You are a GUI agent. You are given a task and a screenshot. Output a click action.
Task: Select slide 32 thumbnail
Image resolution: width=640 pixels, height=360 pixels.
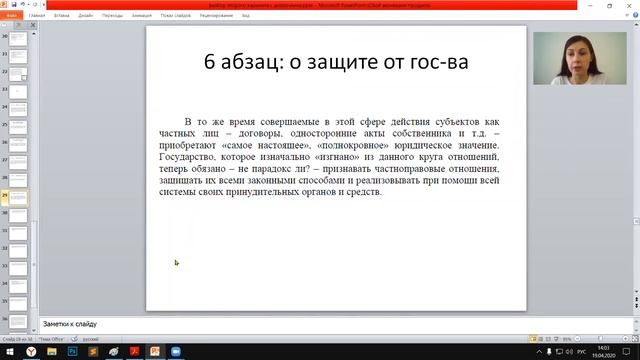tap(18, 251)
